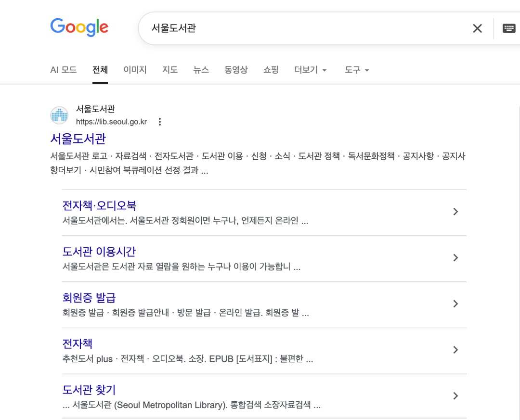The height and width of the screenshot is (420, 520).
Task: Open the 전자책 sitelink
Action: click(x=77, y=344)
